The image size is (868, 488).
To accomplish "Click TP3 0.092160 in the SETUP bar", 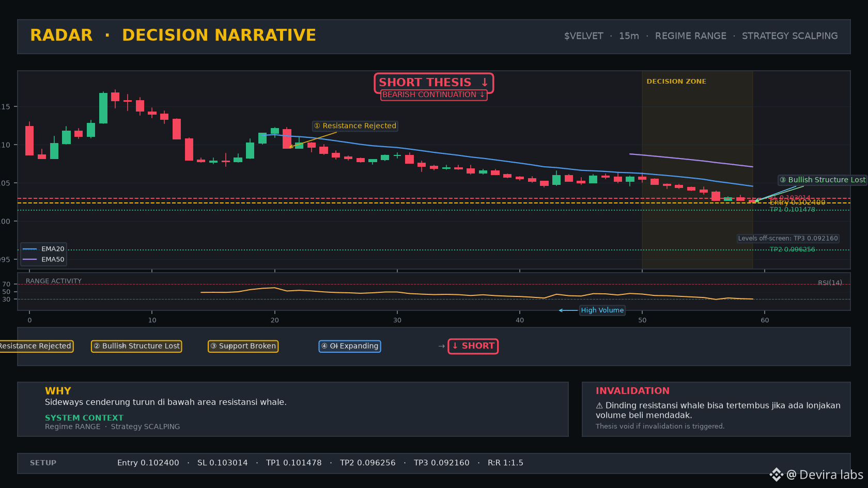I will pos(442,463).
